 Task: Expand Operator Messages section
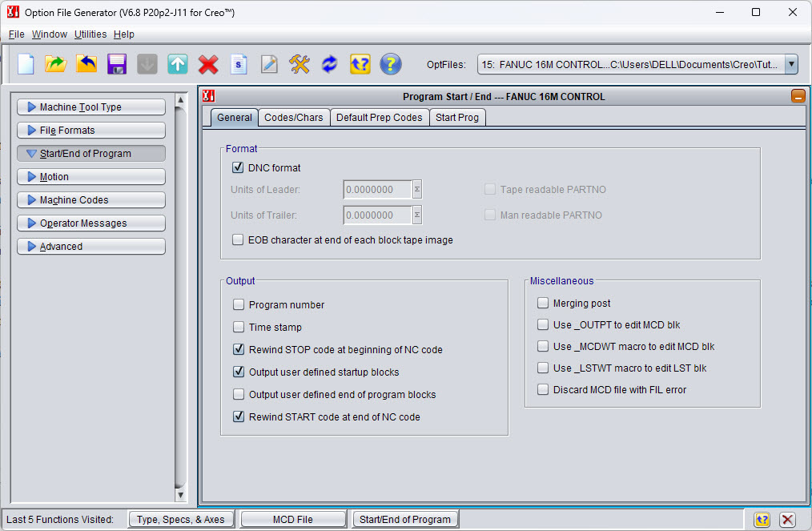91,223
